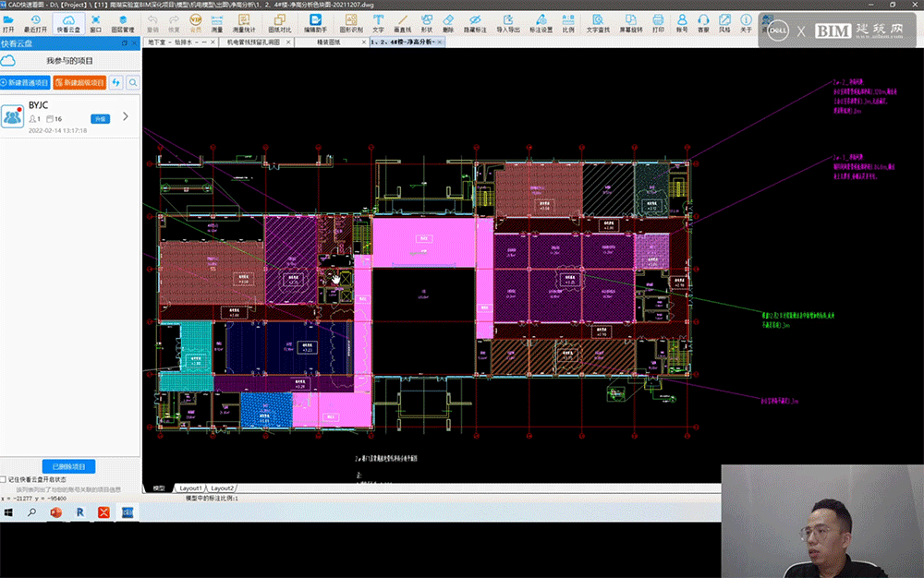Click the 新建普通项目 button
The height and width of the screenshot is (578, 924).
[x=26, y=83]
